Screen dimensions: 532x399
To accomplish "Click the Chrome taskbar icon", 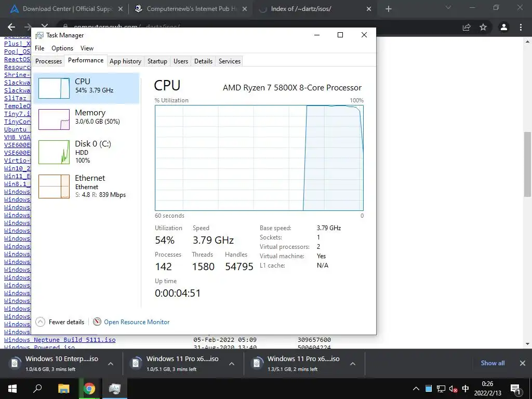I will [x=89, y=389].
